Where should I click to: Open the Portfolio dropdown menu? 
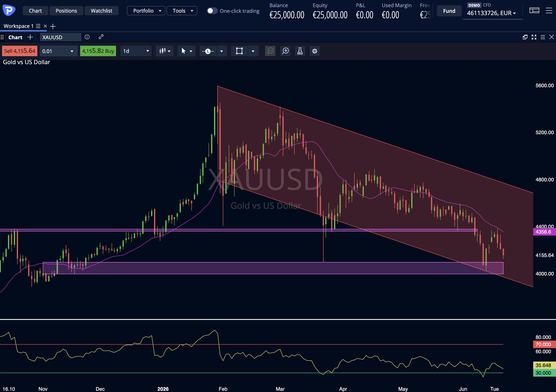coord(146,11)
